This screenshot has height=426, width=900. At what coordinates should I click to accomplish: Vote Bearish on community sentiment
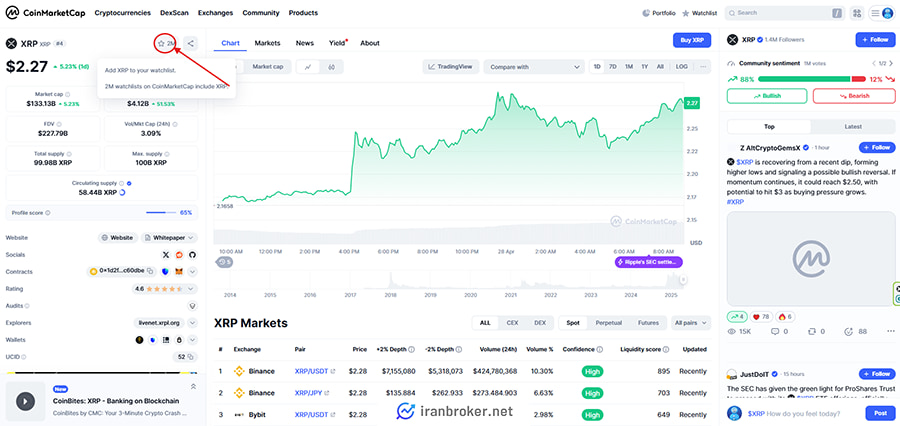(x=854, y=96)
